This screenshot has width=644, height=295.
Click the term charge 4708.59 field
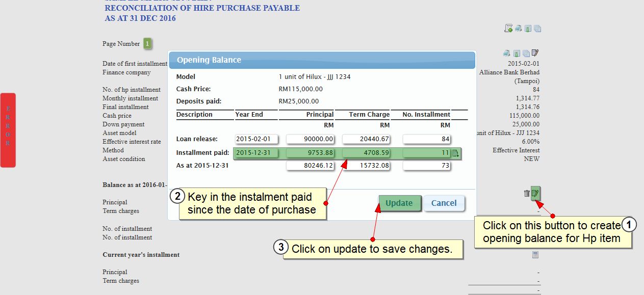(x=366, y=153)
